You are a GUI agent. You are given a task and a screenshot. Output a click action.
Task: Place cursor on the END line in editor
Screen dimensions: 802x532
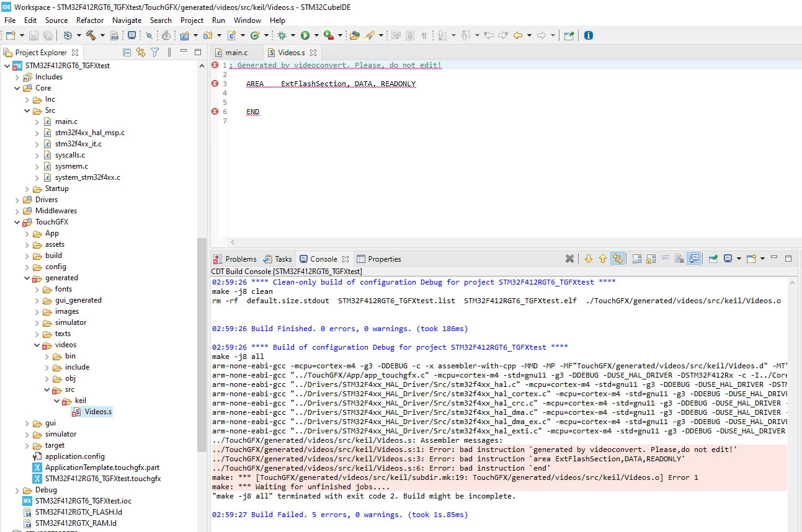click(x=252, y=112)
